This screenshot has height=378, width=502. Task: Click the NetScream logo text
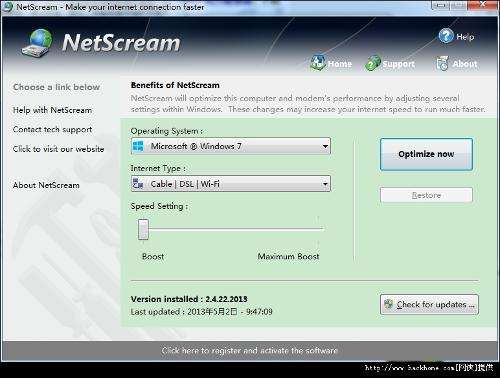121,43
